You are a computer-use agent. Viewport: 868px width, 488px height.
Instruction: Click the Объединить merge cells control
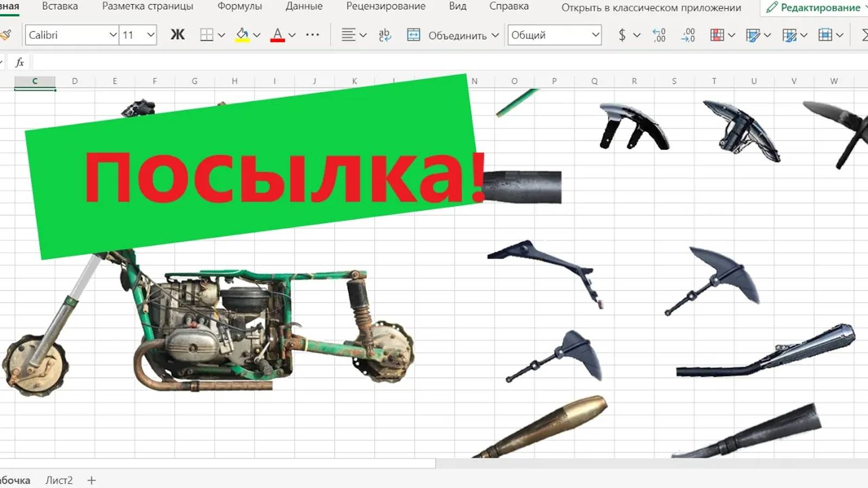pyautogui.click(x=456, y=35)
